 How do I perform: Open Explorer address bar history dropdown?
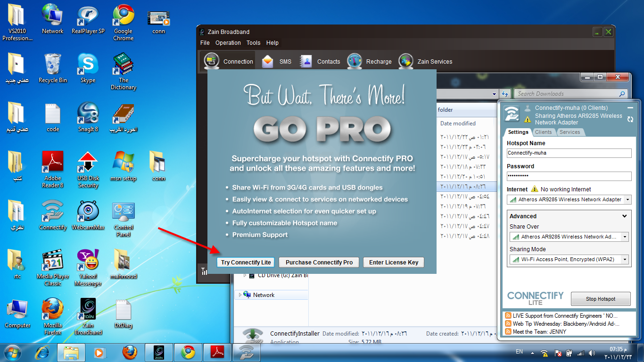point(494,94)
